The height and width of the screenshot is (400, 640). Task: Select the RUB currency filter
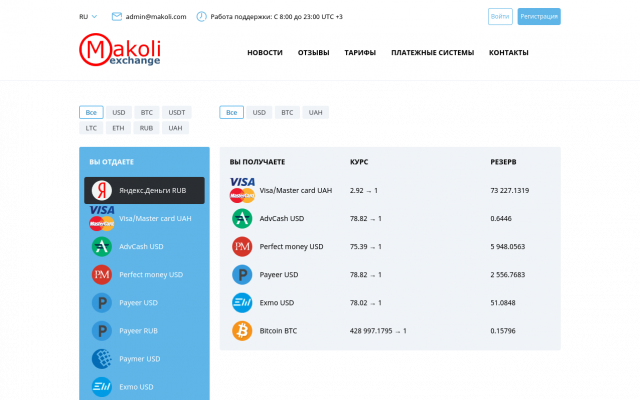pos(146,128)
